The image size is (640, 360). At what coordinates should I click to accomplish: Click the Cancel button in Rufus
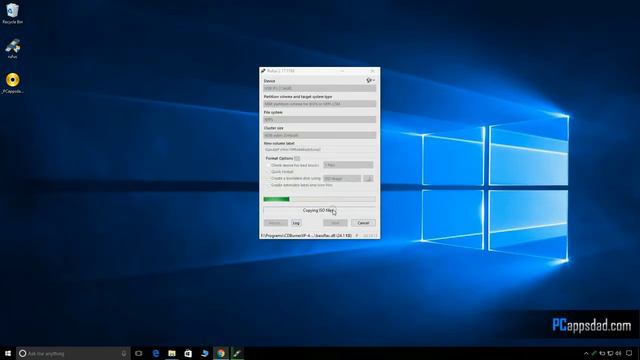coord(363,223)
